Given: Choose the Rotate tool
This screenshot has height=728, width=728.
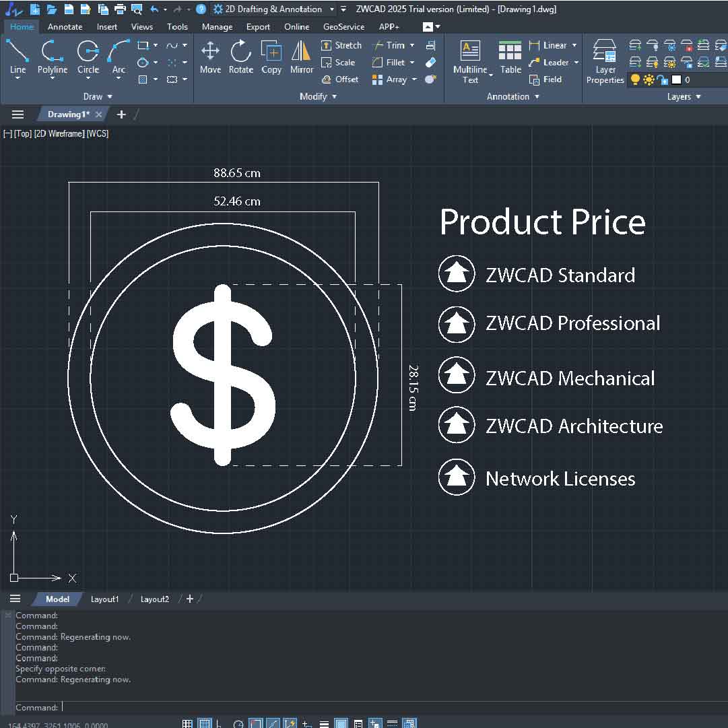Looking at the screenshot, I should pos(240,57).
